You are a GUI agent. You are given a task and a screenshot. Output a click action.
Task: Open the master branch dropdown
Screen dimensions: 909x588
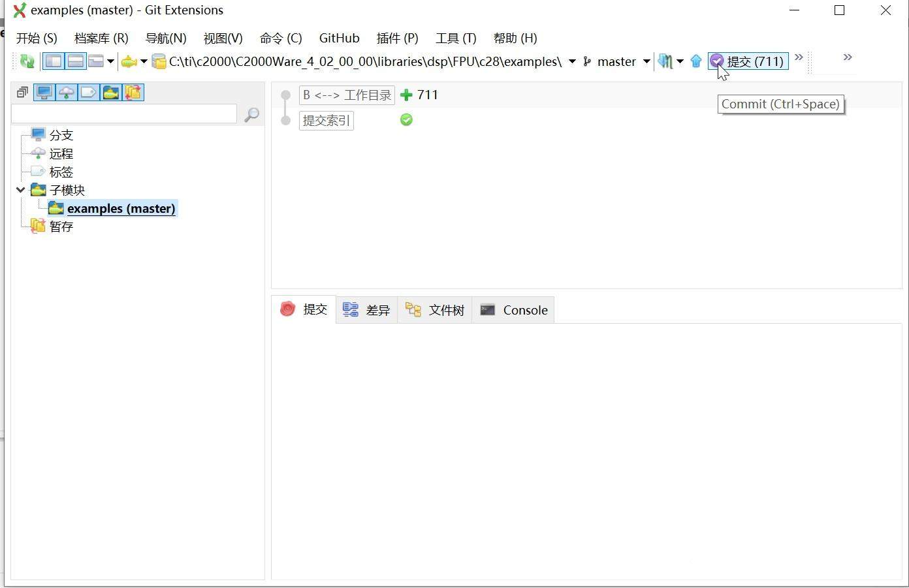point(646,61)
